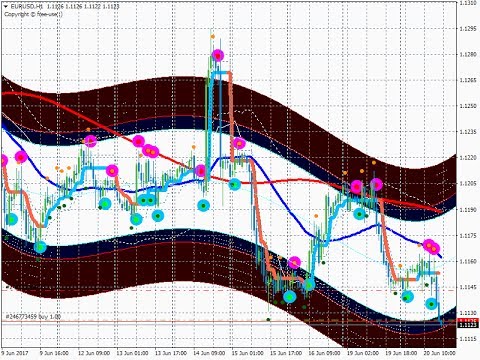The width and height of the screenshot is (480, 360).
Task: Click the 9 Jun 16:00 time label
Action: tap(54, 353)
